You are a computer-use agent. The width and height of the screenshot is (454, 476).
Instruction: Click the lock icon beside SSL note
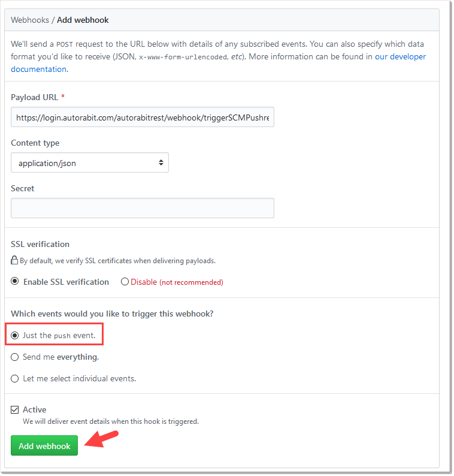point(14,261)
